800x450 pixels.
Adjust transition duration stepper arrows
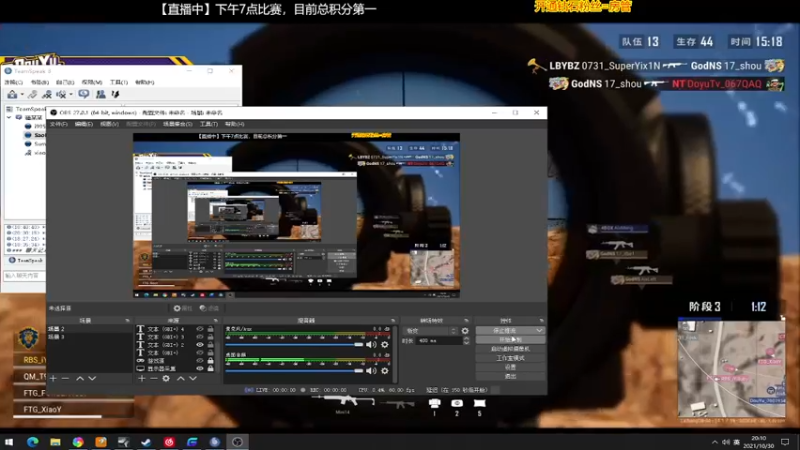pos(466,340)
